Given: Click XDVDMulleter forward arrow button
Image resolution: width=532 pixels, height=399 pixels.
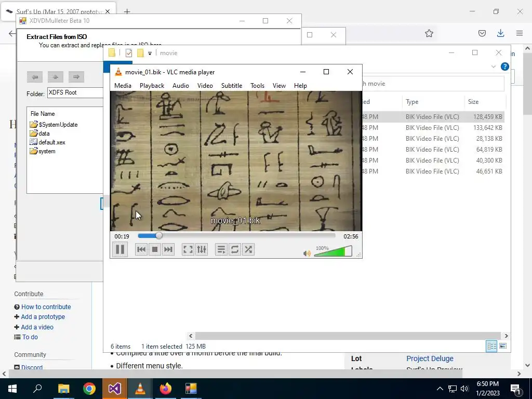Looking at the screenshot, I should (x=76, y=77).
